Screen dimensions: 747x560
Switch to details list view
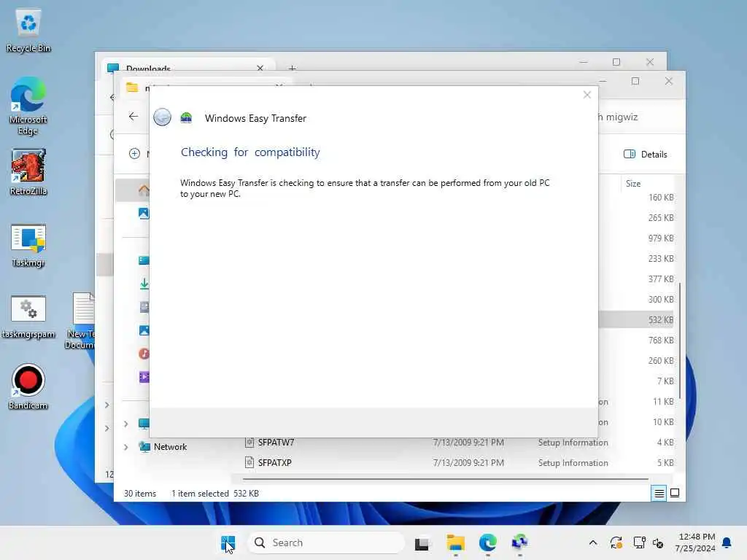659,494
